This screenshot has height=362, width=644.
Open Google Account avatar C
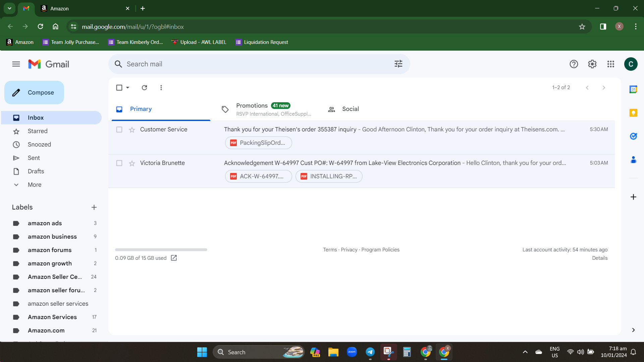click(x=631, y=64)
